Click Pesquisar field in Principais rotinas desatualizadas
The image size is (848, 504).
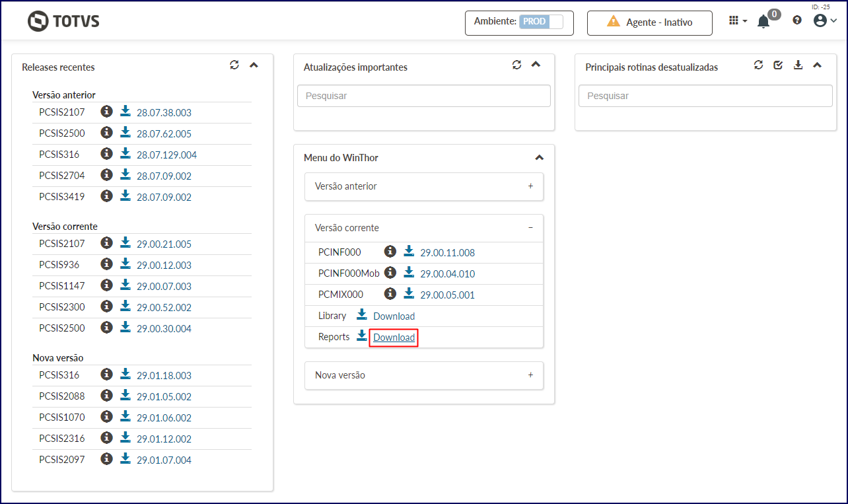click(x=705, y=96)
